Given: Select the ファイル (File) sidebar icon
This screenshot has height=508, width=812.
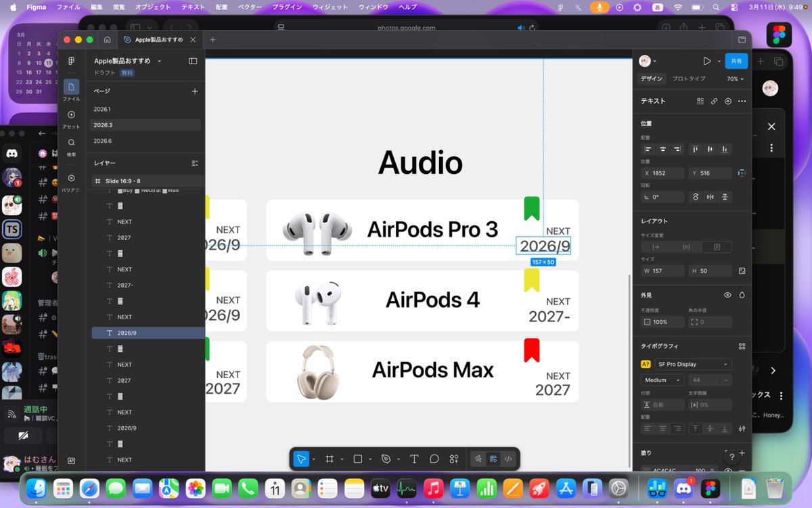Looking at the screenshot, I should pos(71,87).
